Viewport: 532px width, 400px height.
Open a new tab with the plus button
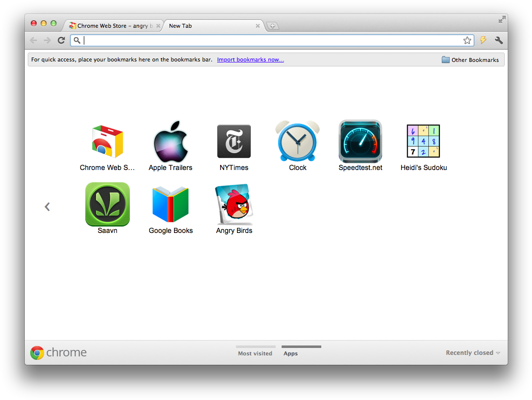point(273,25)
